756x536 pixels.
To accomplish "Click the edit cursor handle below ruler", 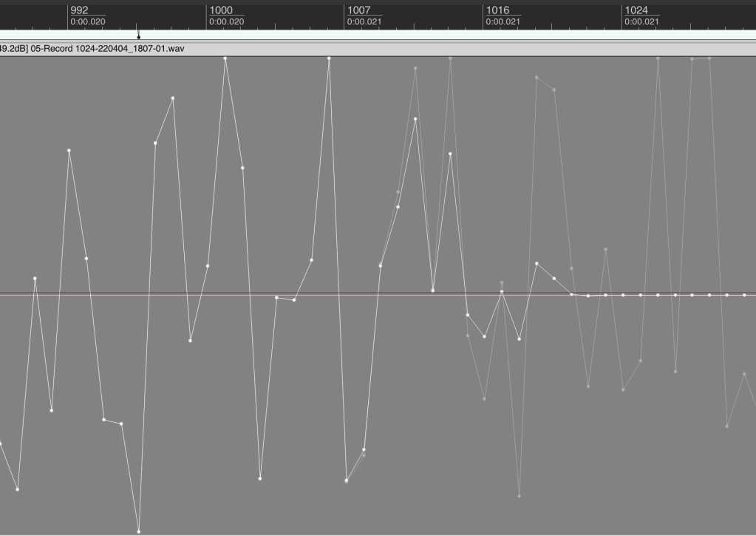I will click(138, 36).
